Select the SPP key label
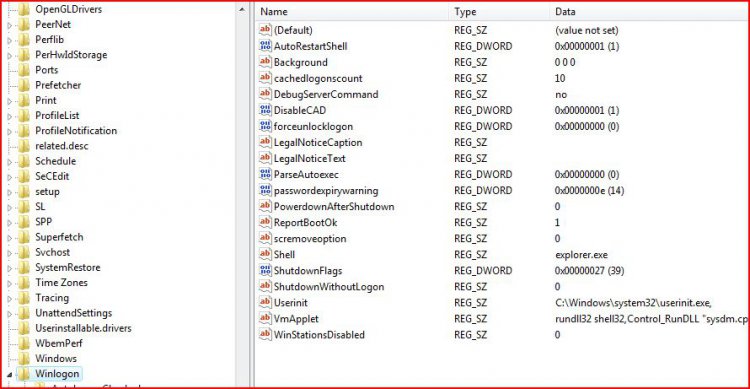The image size is (750, 389). 44,222
